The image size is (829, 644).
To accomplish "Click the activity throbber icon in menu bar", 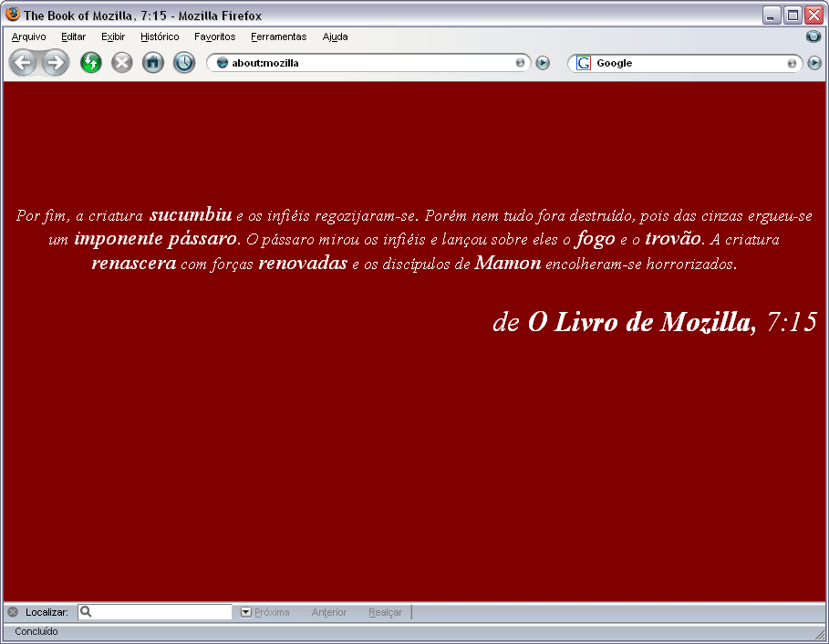I will (x=813, y=36).
